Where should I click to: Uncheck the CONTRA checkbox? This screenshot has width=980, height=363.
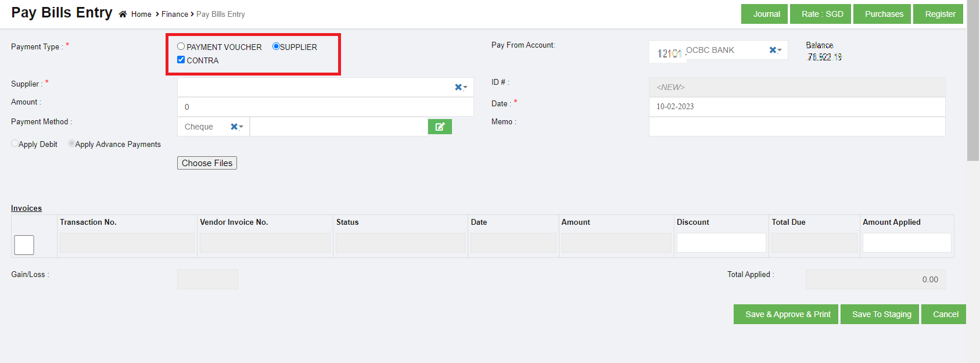[181, 60]
